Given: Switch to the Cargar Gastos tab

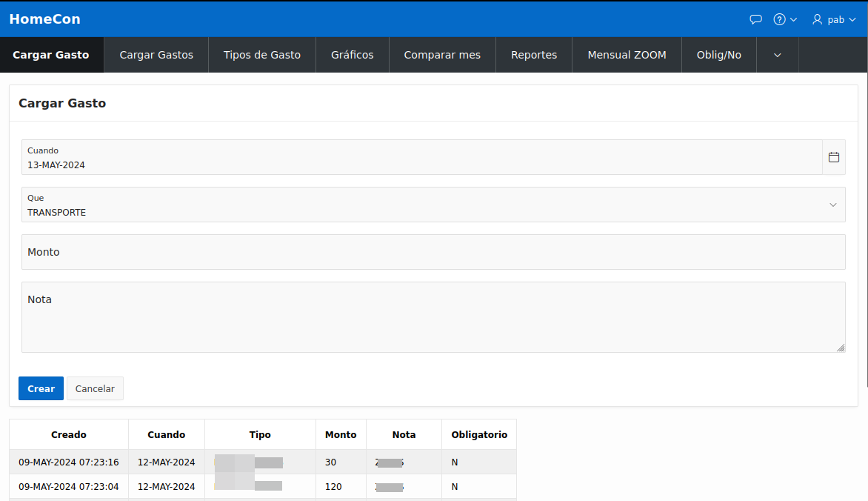Looking at the screenshot, I should click(156, 54).
